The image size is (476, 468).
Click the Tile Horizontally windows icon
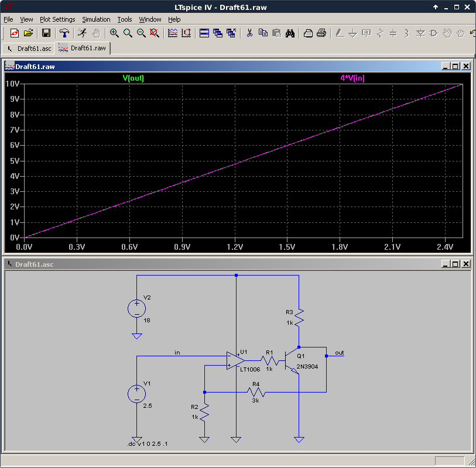(x=204, y=33)
